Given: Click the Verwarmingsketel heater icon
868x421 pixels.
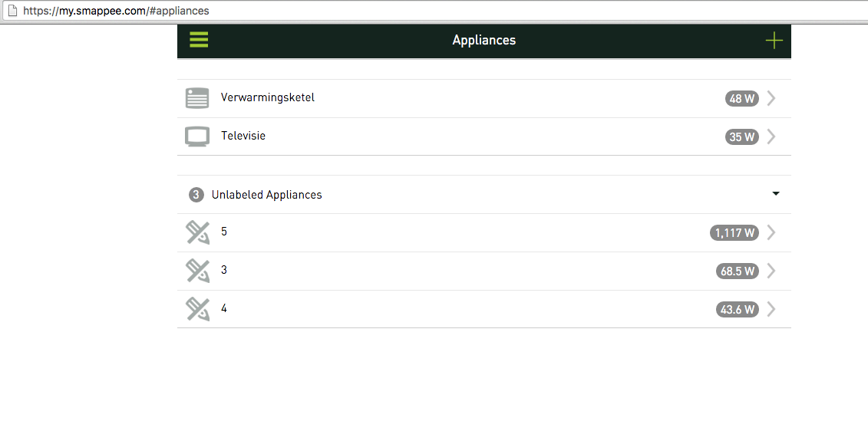Looking at the screenshot, I should pos(197,98).
